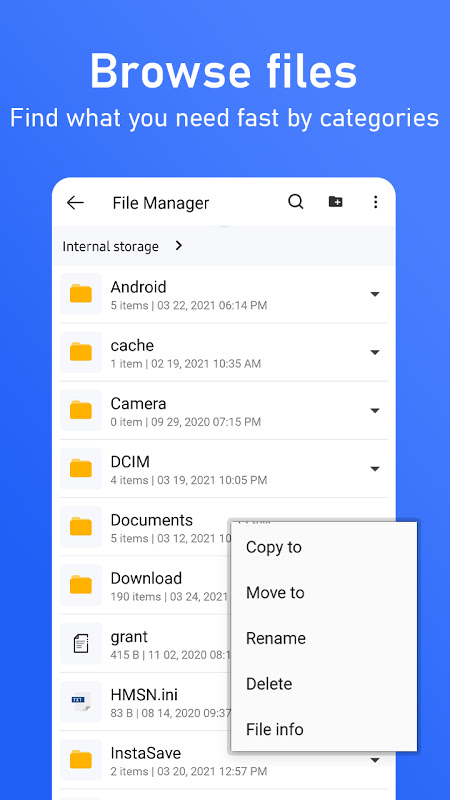Open the DCIM folder name
This screenshot has height=800, width=450.
[x=130, y=462]
